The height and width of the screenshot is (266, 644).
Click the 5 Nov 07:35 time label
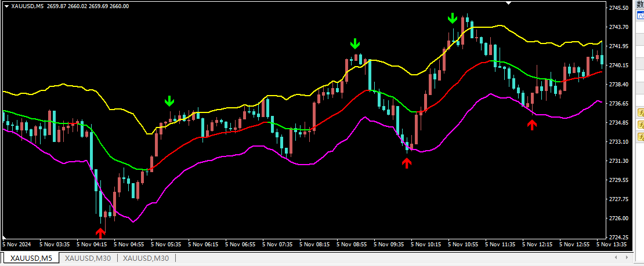pyautogui.click(x=278, y=244)
